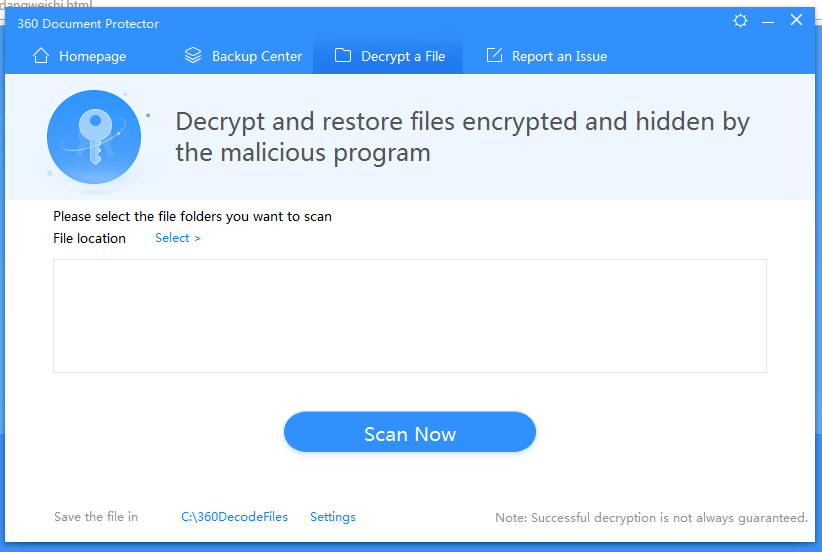
Task: Click the Select link beside File location
Action: (x=178, y=238)
